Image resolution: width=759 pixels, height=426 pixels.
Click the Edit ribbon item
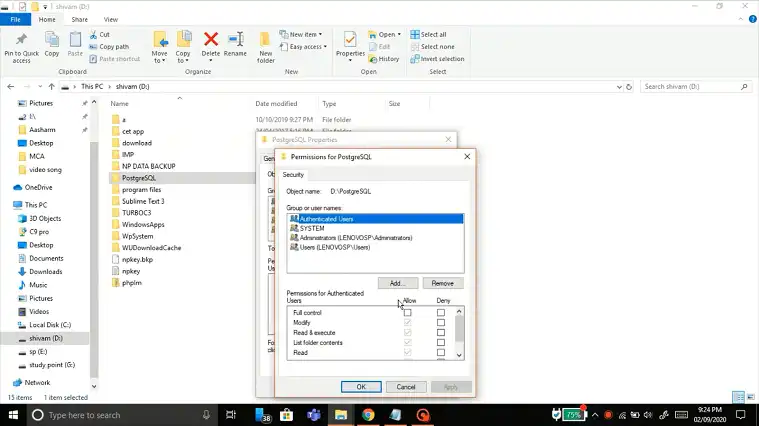[x=380, y=46]
